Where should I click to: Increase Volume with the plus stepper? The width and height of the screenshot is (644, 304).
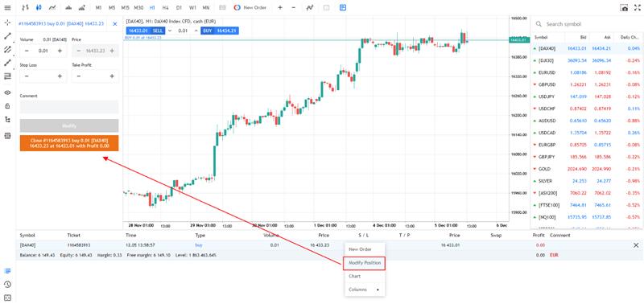tap(60, 51)
